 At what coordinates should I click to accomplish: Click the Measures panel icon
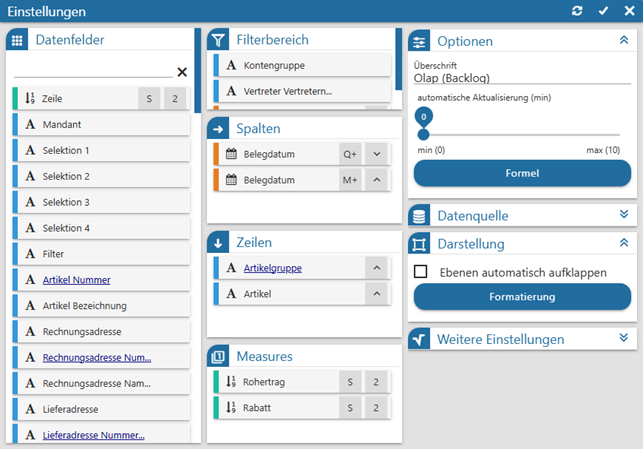[218, 357]
